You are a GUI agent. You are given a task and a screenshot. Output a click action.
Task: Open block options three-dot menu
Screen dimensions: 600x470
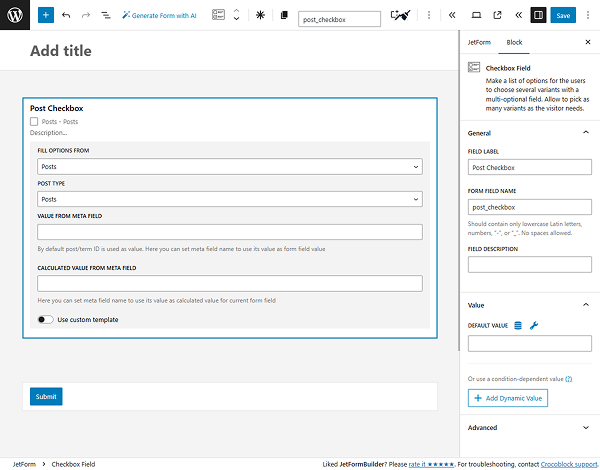click(x=429, y=15)
